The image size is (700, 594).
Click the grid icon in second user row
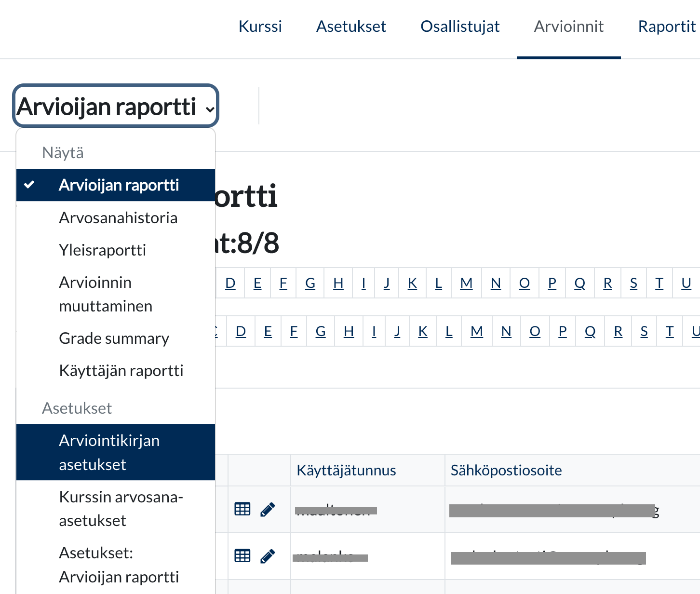(242, 556)
